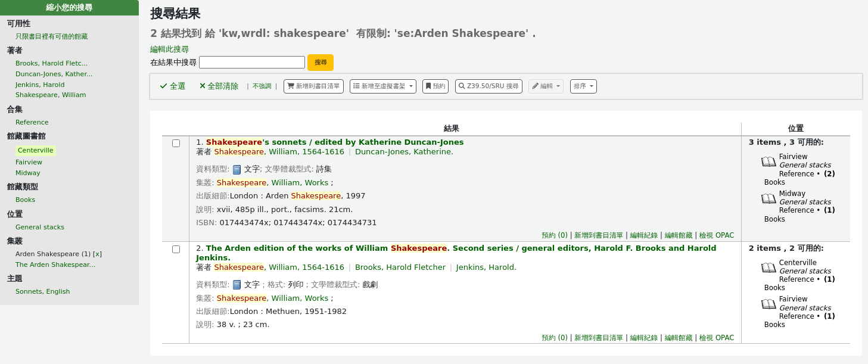Click author Duncan-Jones, Katherine in result 1
868x364 pixels.
[x=403, y=152]
